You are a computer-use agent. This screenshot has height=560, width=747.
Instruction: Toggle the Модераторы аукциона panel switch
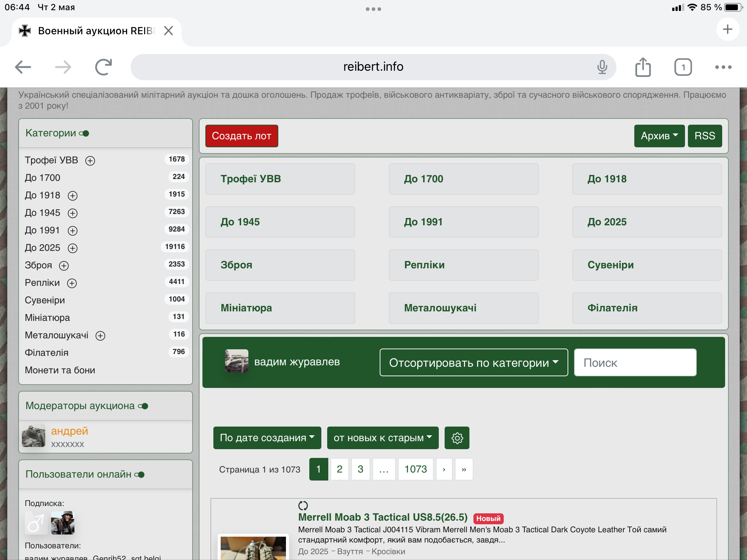point(143,406)
